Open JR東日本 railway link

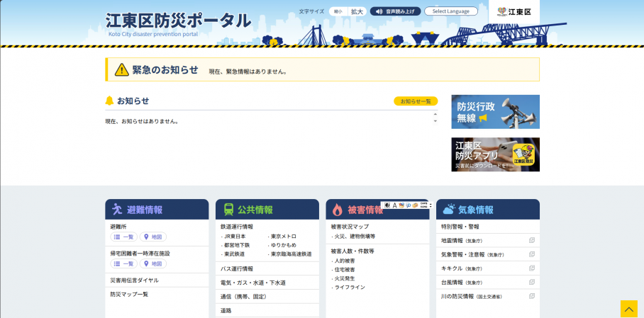(233, 237)
